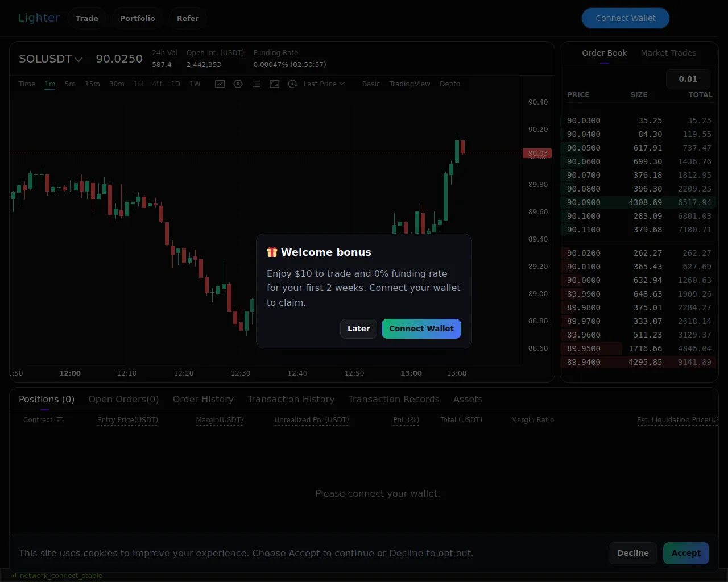
Task: Click the Lighter logo
Action: pos(39,18)
